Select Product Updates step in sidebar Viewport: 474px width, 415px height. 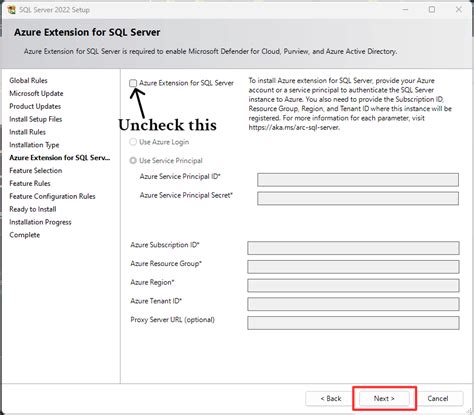coord(35,106)
